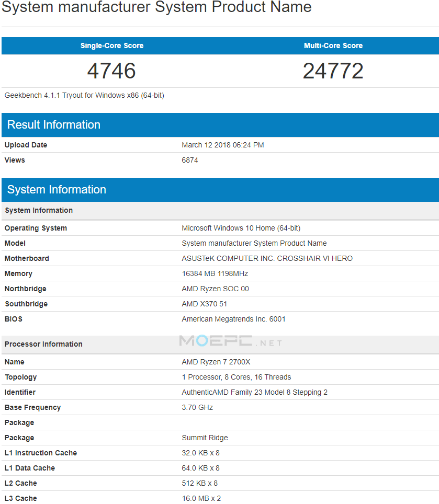Select the 'Multi-Core Score' header
The width and height of the screenshot is (439, 504).
coord(333,45)
